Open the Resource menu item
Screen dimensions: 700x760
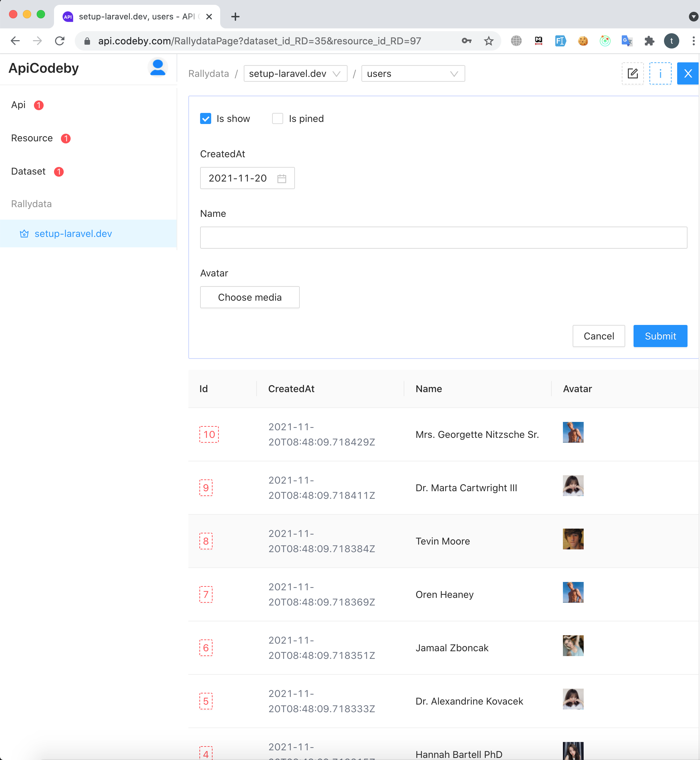coord(32,138)
